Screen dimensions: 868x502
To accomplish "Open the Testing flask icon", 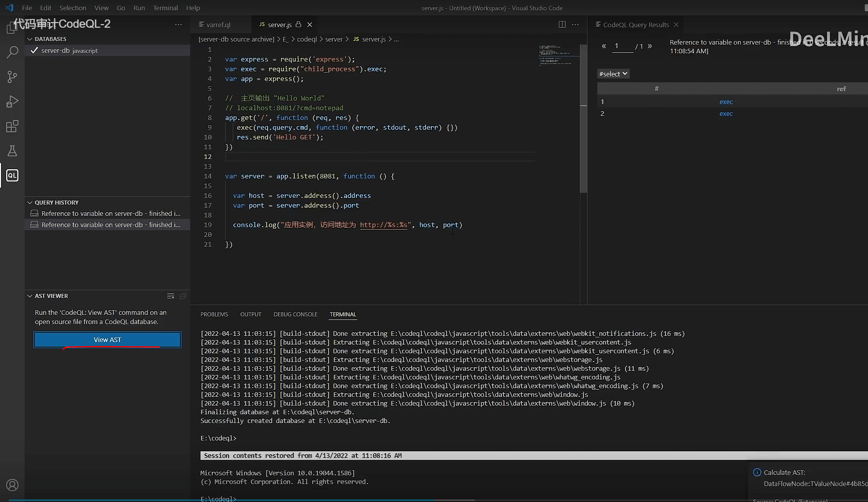I will coord(12,151).
